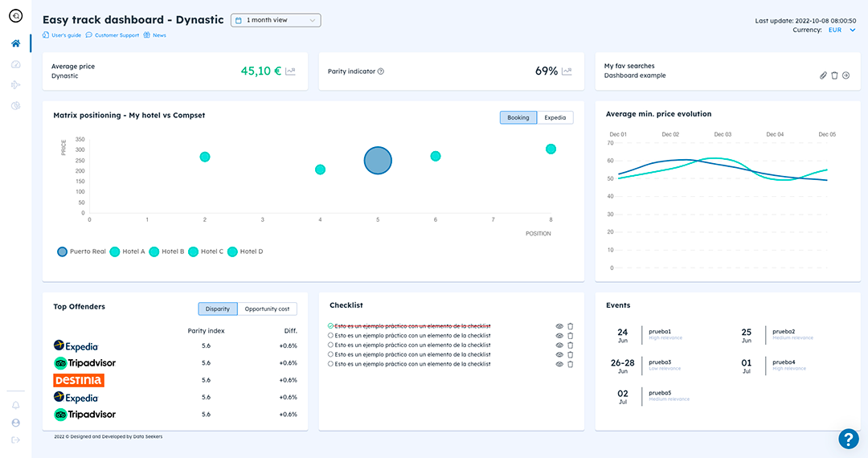Switch matrix chart to Booking tab
This screenshot has width=868, height=458.
(x=518, y=117)
